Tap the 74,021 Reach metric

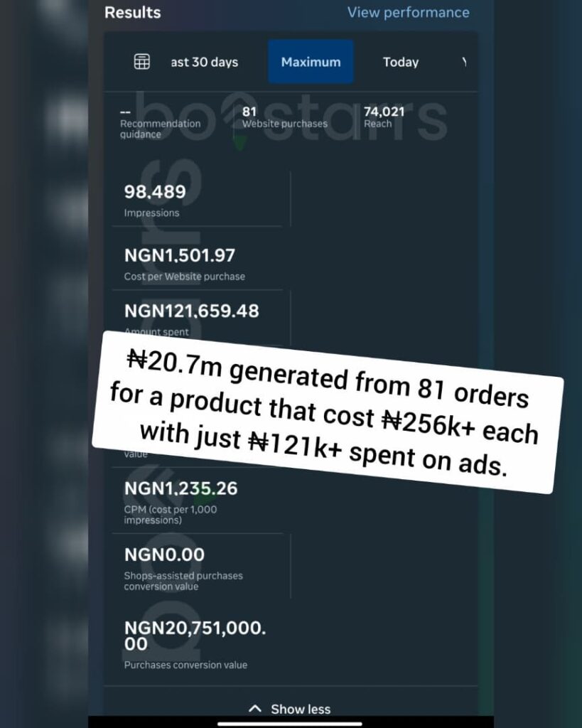tap(384, 117)
